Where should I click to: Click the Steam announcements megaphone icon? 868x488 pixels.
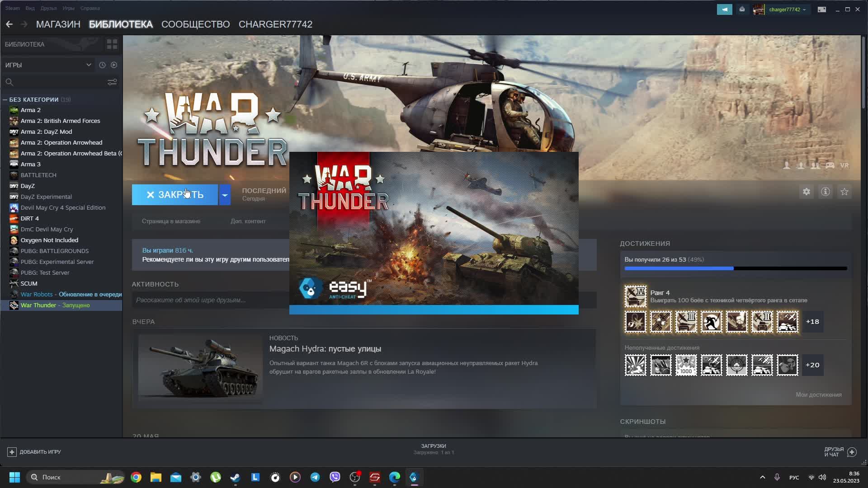tap(724, 9)
